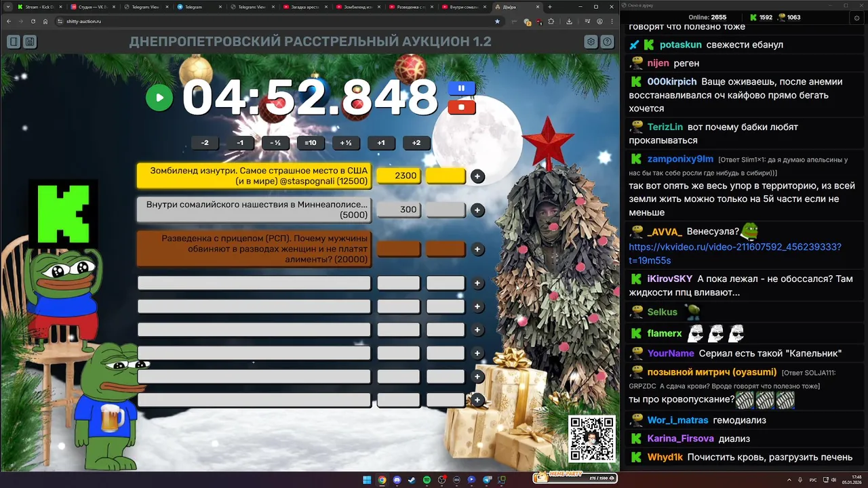Set timer to ten with the =10 button
Viewport: 868px width, 488px height.
coord(311,143)
